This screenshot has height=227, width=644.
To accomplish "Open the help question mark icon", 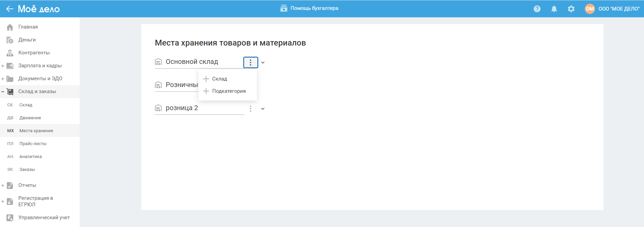I will pyautogui.click(x=537, y=9).
